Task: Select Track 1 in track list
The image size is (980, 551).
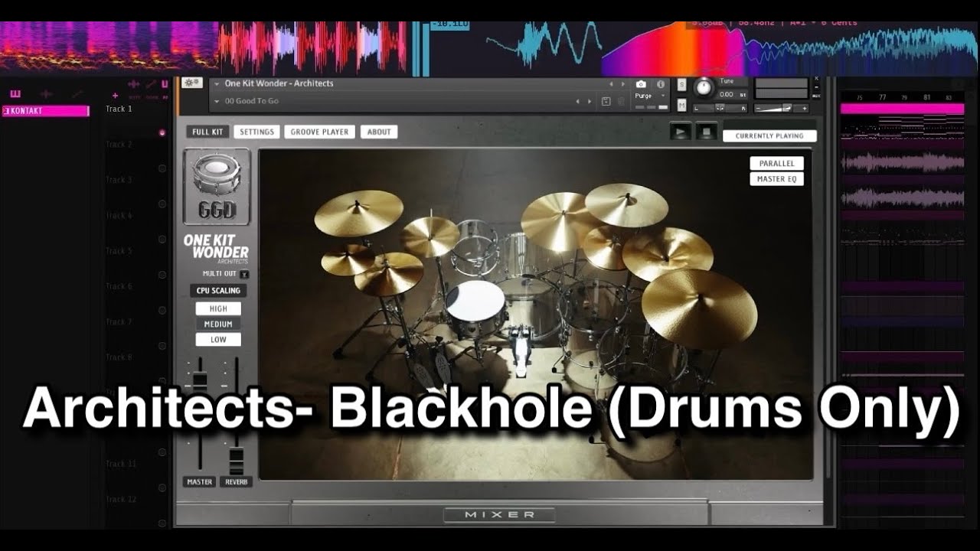Action: (x=119, y=109)
